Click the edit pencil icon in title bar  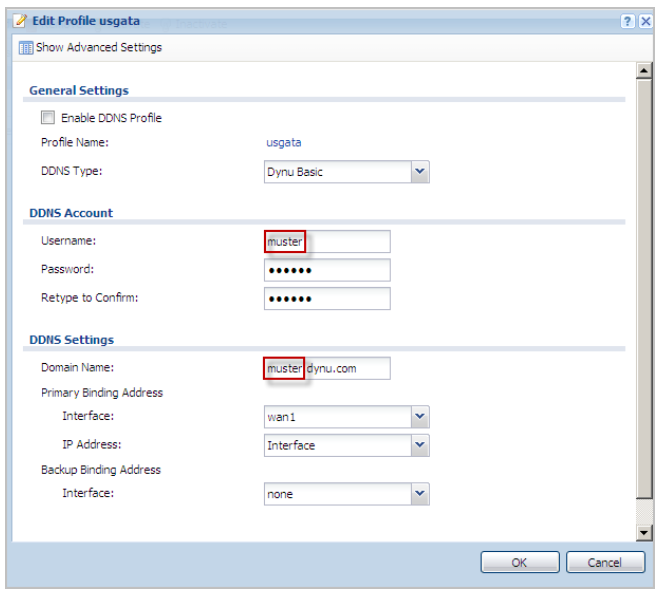[21, 21]
